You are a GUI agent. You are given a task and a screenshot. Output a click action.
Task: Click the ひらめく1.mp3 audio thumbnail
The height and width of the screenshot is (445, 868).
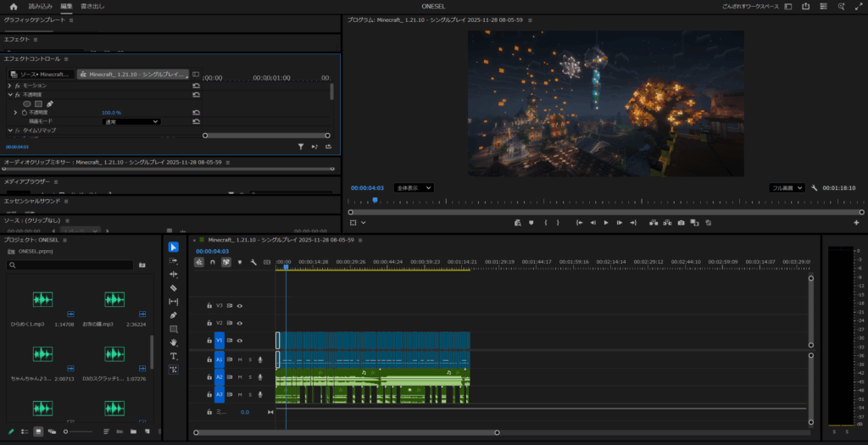[x=42, y=300]
